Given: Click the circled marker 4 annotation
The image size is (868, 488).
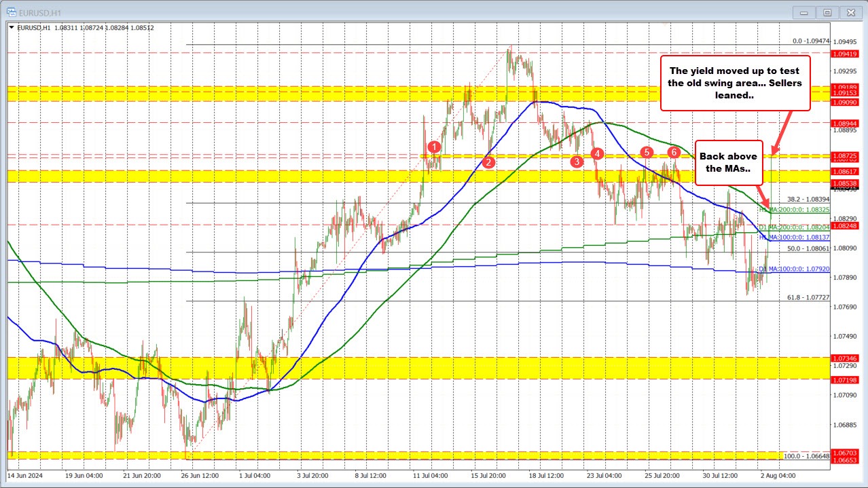Looking at the screenshot, I should click(597, 154).
